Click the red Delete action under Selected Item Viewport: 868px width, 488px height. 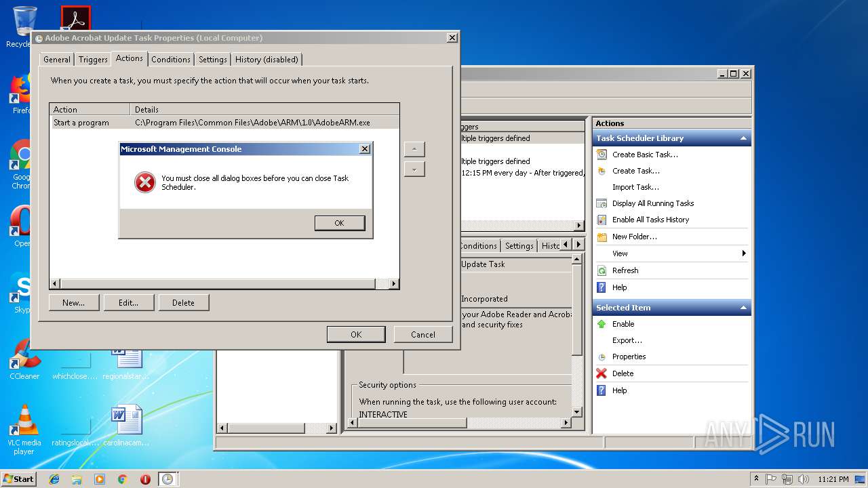click(623, 373)
